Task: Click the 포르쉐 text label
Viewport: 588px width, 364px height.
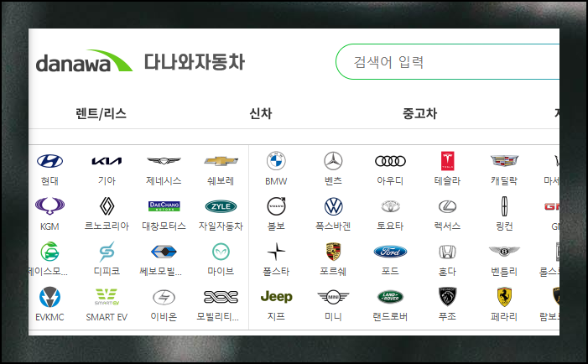Action: pos(333,272)
